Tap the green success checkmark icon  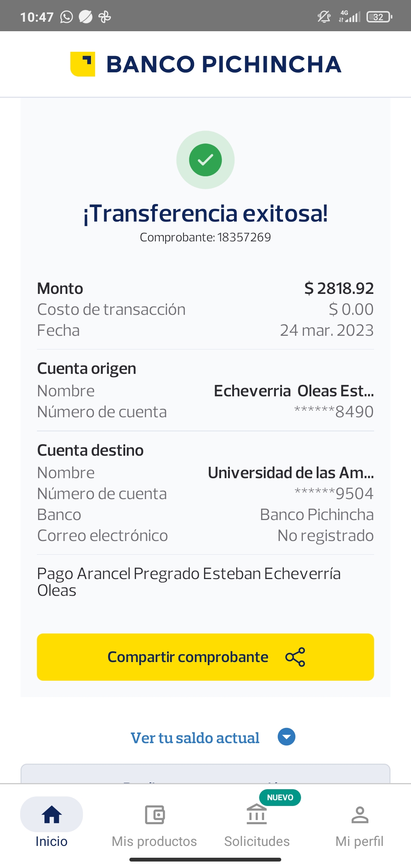pos(205,160)
